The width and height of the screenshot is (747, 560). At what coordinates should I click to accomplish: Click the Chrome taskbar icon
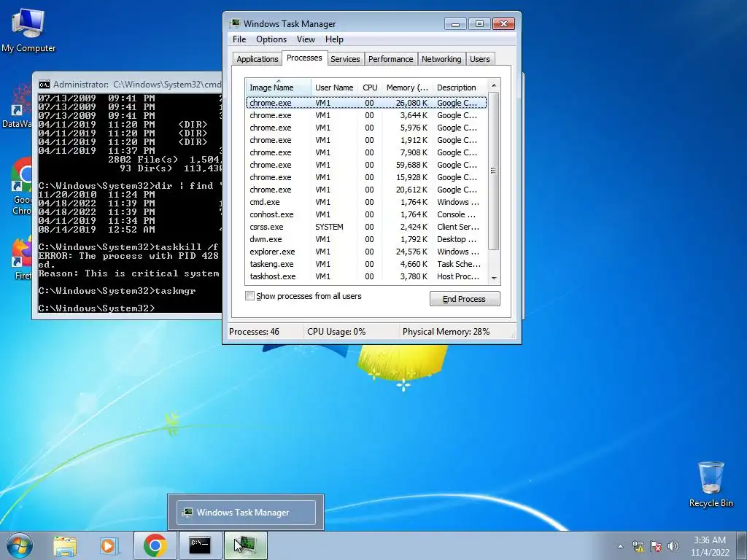(x=155, y=545)
